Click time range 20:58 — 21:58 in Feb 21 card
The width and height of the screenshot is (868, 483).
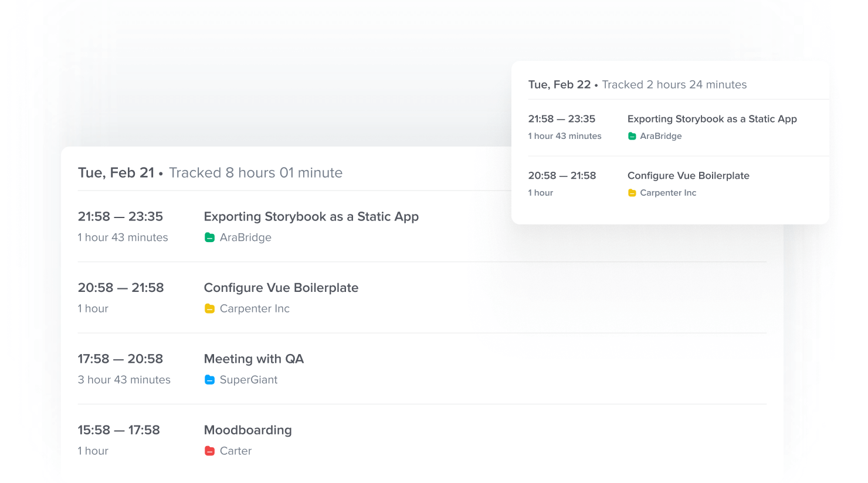(121, 288)
